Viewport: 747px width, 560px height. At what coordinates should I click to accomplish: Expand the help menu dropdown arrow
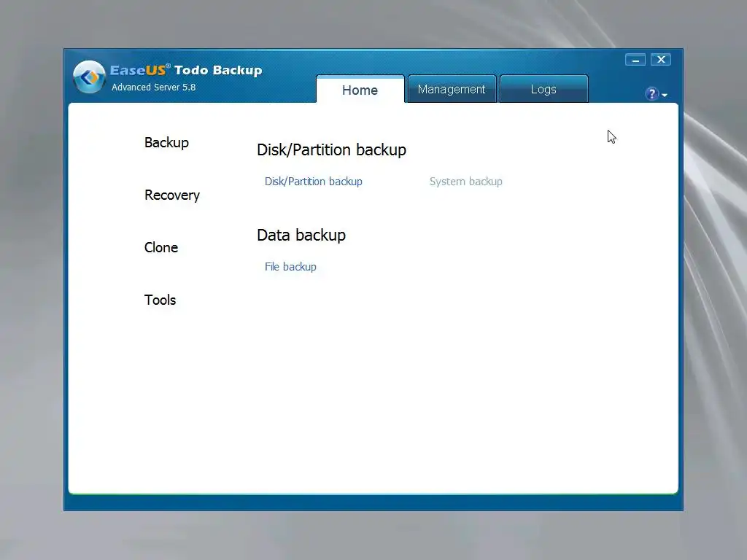[x=665, y=96]
